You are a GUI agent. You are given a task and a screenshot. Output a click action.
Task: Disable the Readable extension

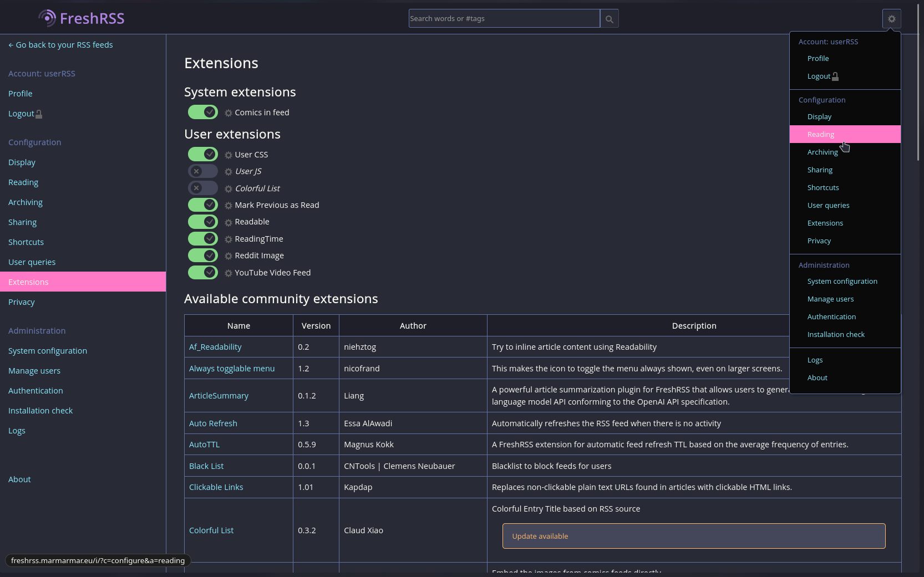click(203, 222)
